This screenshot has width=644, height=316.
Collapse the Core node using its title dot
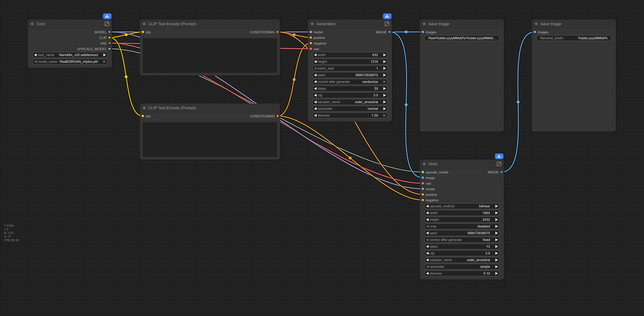[x=32, y=24]
